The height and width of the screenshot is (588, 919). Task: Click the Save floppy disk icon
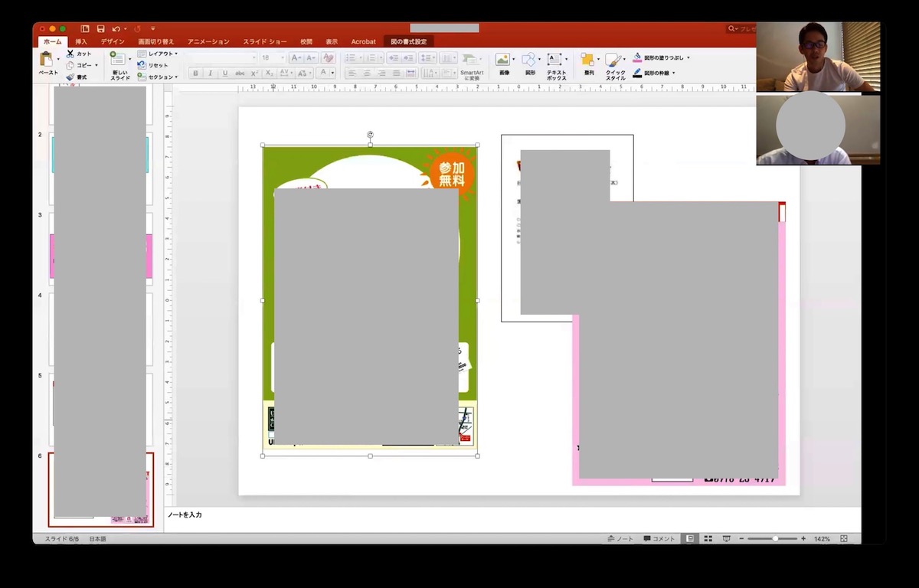[100, 29]
